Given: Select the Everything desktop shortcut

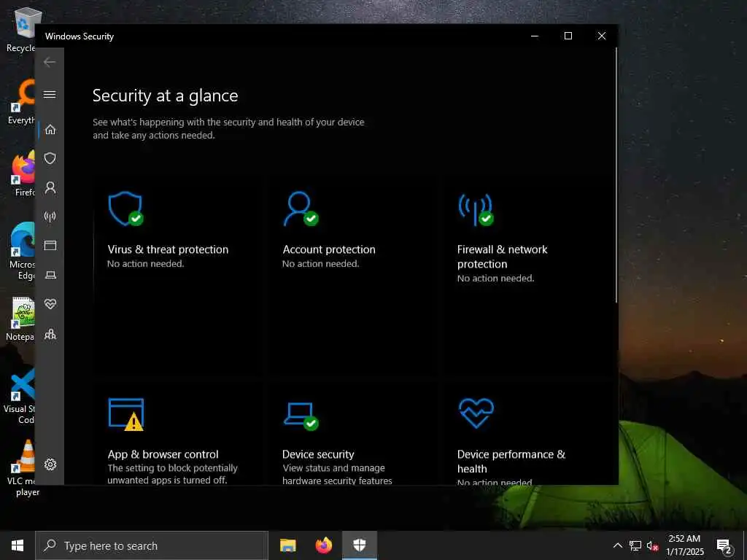Looking at the screenshot, I should 21,102.
